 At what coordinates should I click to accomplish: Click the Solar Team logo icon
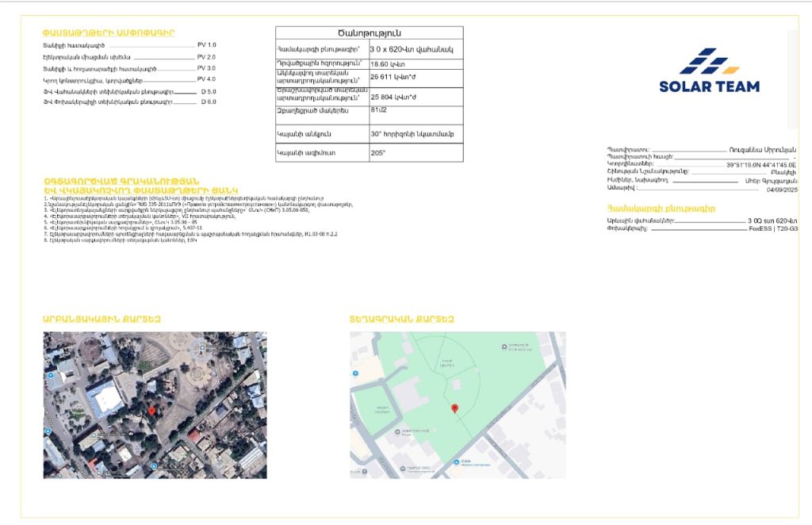708,62
